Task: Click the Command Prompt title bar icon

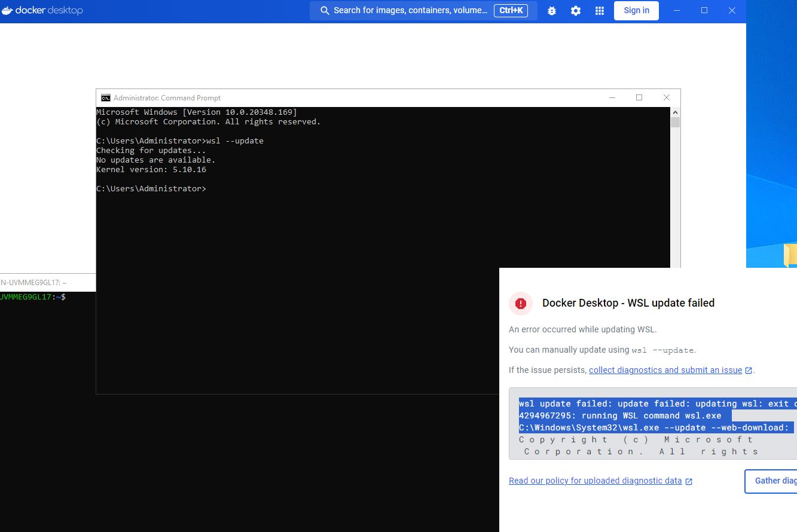Action: click(105, 97)
